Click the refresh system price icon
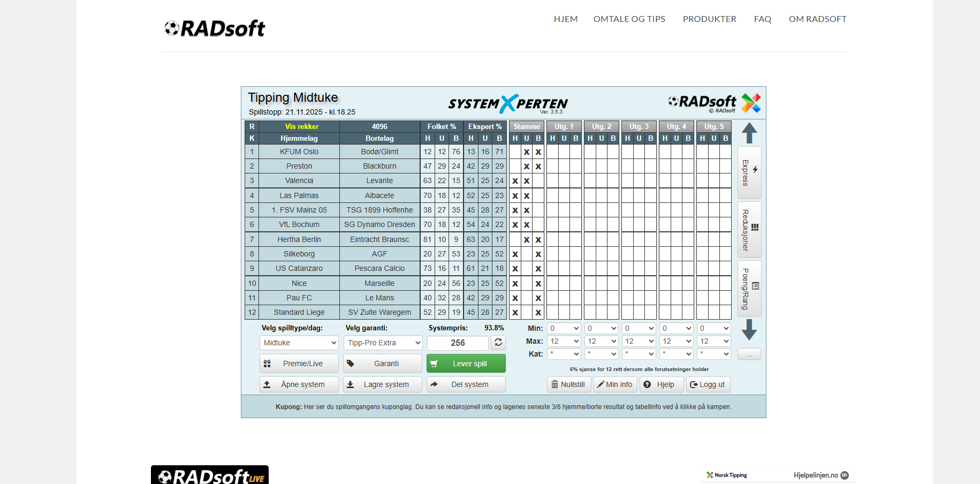The image size is (980, 484). (x=498, y=343)
